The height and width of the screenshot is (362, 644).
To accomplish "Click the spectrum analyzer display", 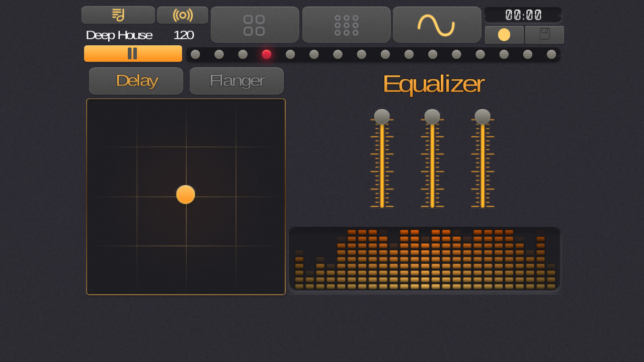I will [425, 259].
